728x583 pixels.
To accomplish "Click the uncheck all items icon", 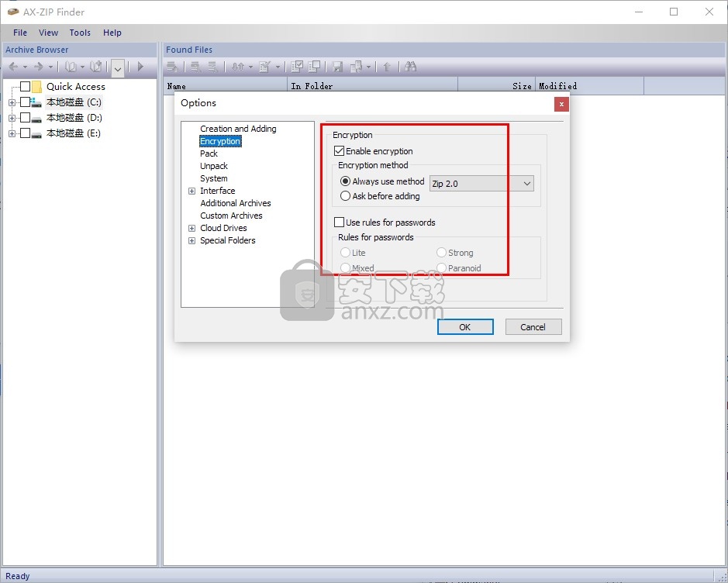I will pos(314,67).
